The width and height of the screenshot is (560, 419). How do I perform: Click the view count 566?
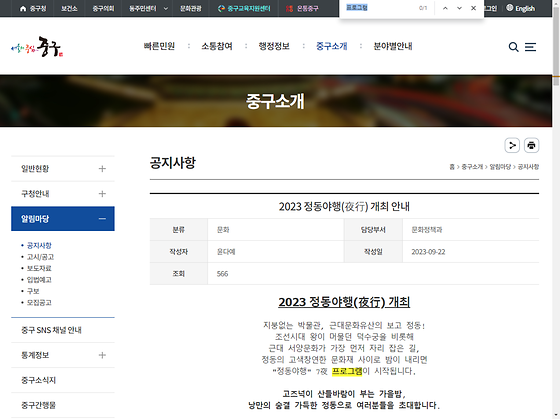222,274
